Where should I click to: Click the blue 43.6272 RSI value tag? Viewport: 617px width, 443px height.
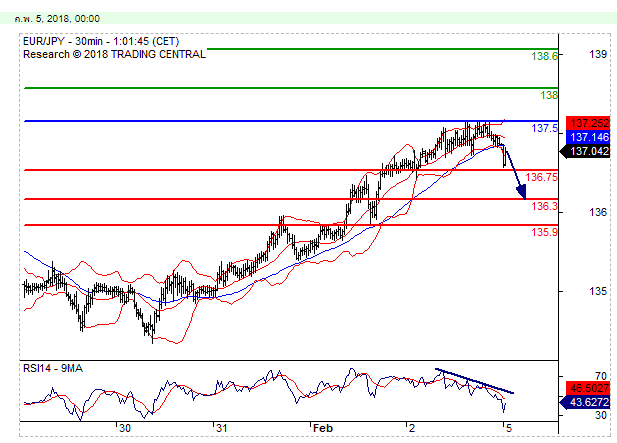(x=585, y=402)
